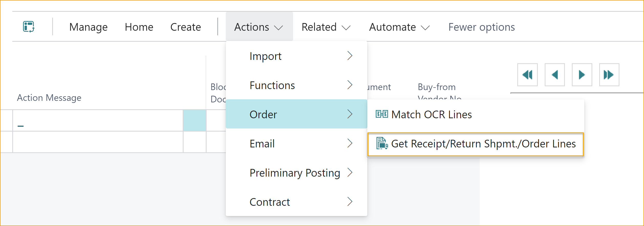Click the first record navigation icon
Image resolution: width=644 pixels, height=226 pixels.
tap(527, 74)
